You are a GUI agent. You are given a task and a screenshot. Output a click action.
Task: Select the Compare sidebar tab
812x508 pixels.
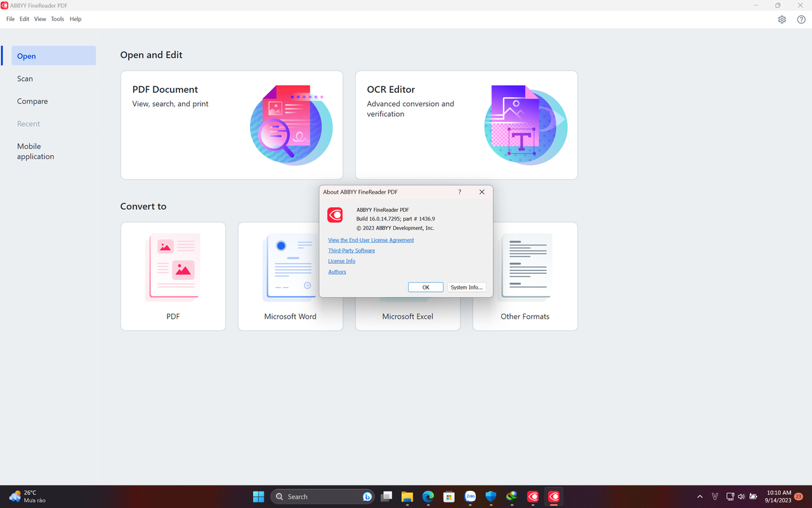pos(53,101)
